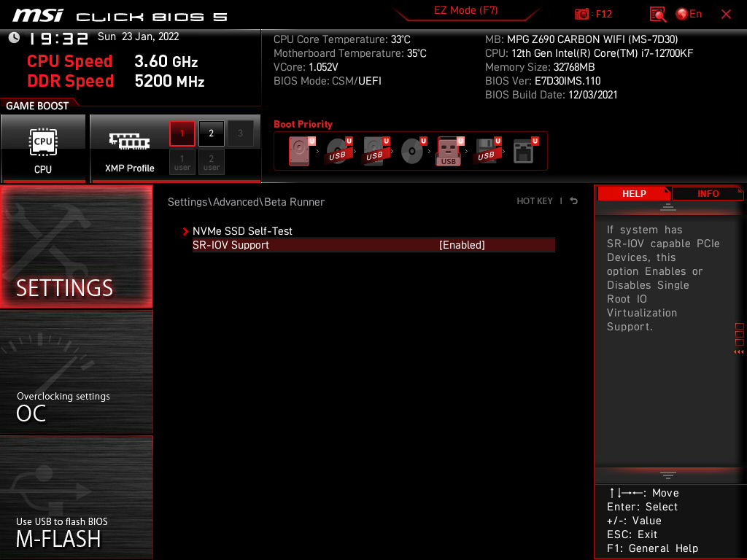
Task: Open the SR-IOV Support Enabled value list
Action: [462, 245]
